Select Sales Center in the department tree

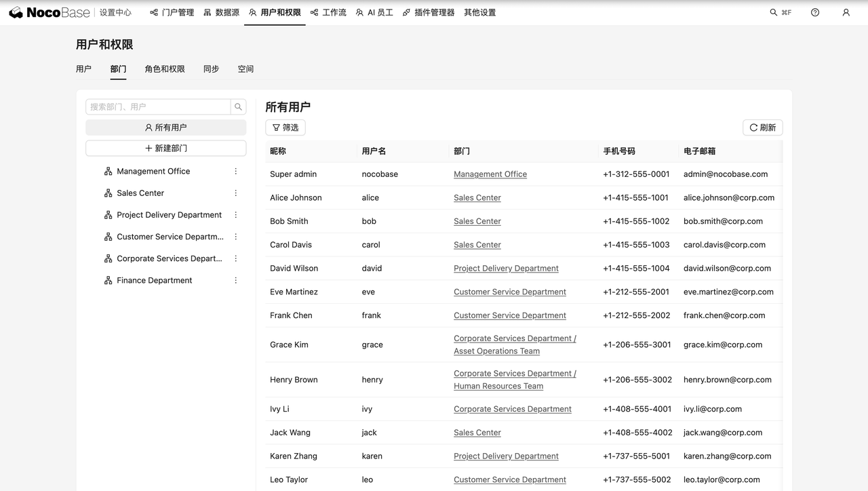coord(140,193)
